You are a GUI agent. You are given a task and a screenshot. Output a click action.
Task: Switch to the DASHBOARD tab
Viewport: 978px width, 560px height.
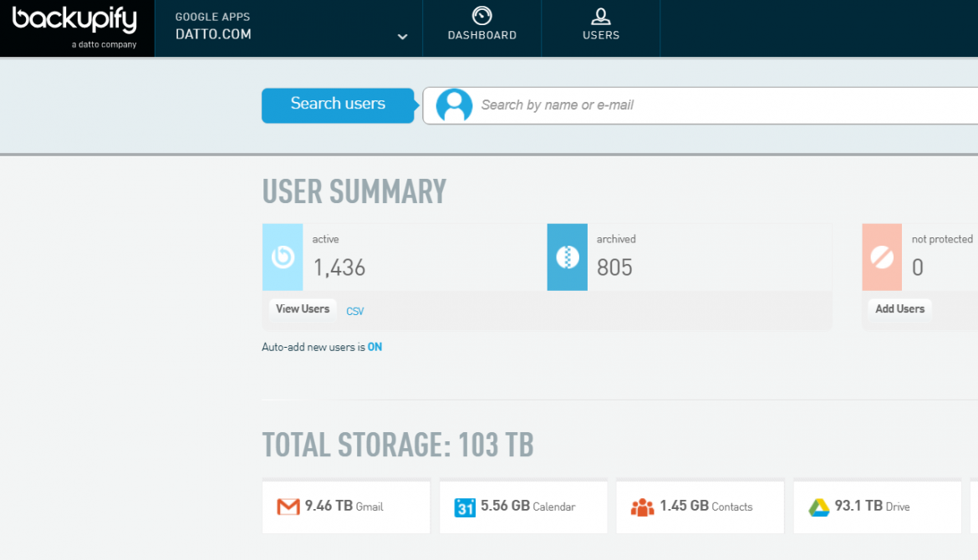click(481, 28)
